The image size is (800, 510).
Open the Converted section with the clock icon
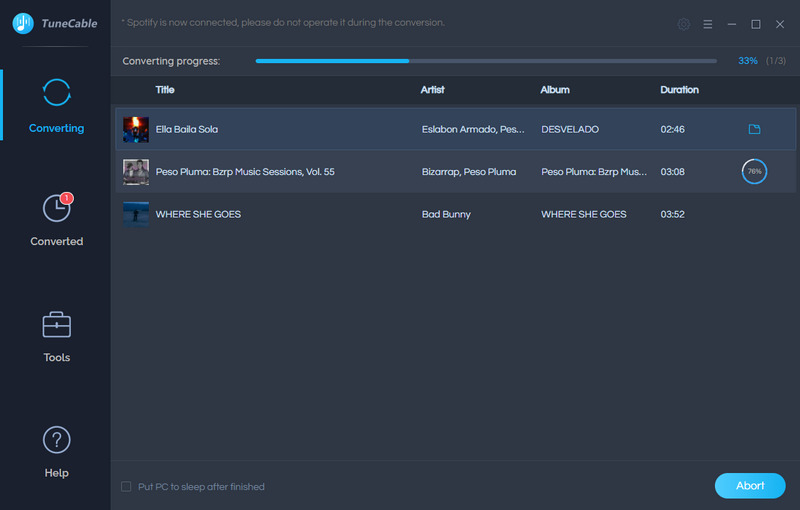(56, 220)
